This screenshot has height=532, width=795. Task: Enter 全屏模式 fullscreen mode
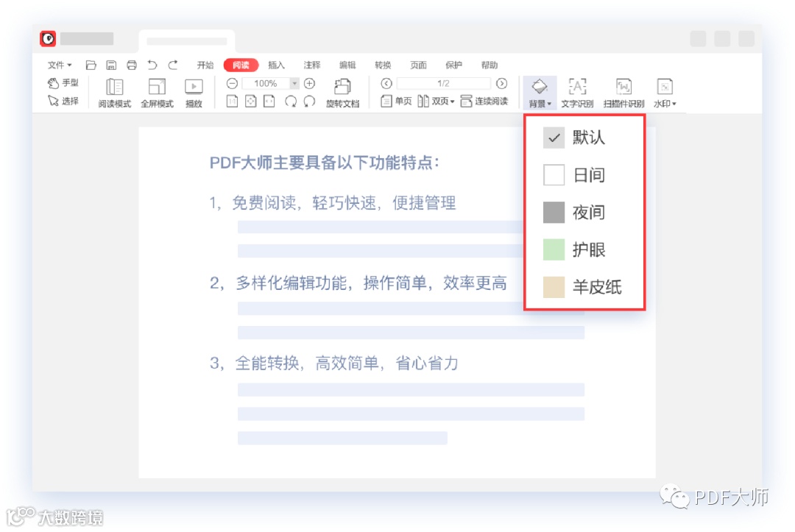pyautogui.click(x=158, y=93)
